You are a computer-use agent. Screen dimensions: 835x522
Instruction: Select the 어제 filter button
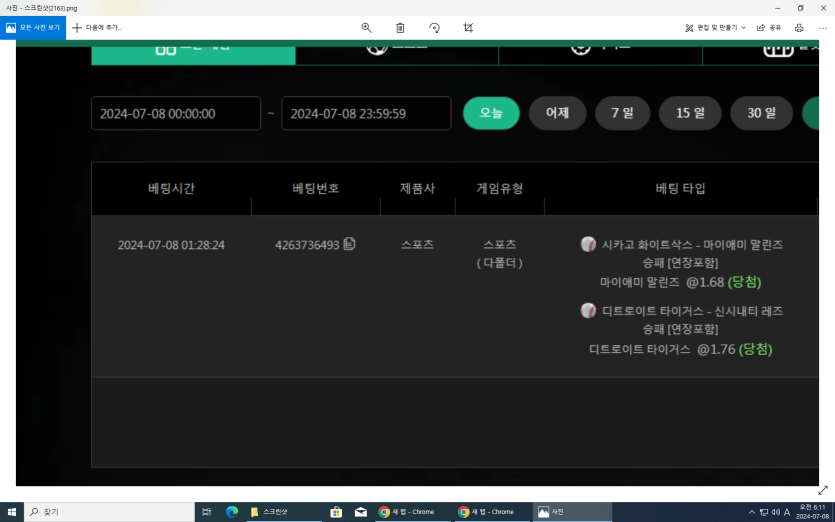coord(558,113)
